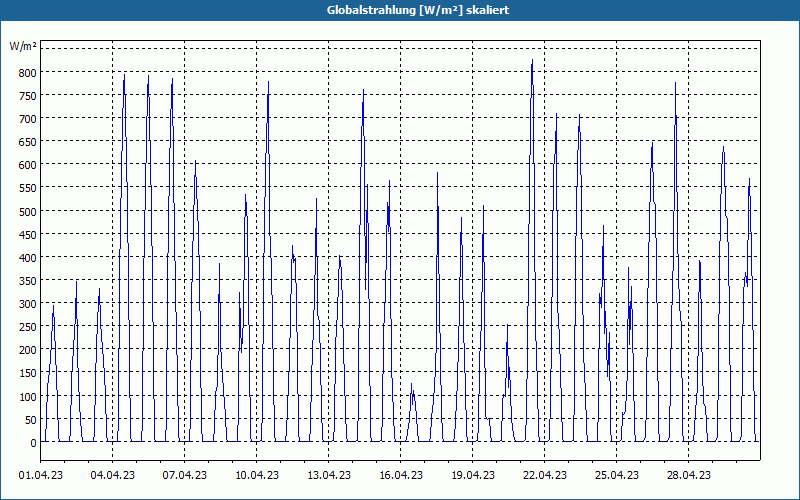
Task: Click the 800 value on the y-axis
Action: (28, 72)
